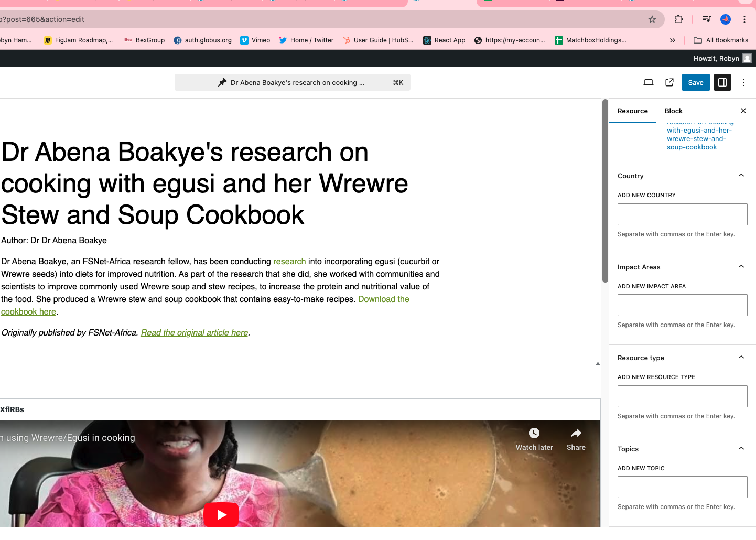The image size is (756, 540).
Task: Collapse the Resource type panel
Action: point(741,358)
